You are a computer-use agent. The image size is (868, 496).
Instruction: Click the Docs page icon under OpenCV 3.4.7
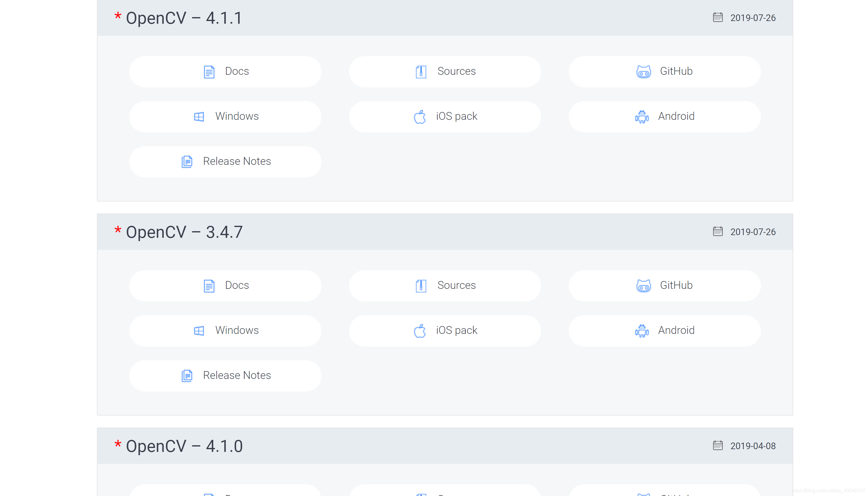209,286
